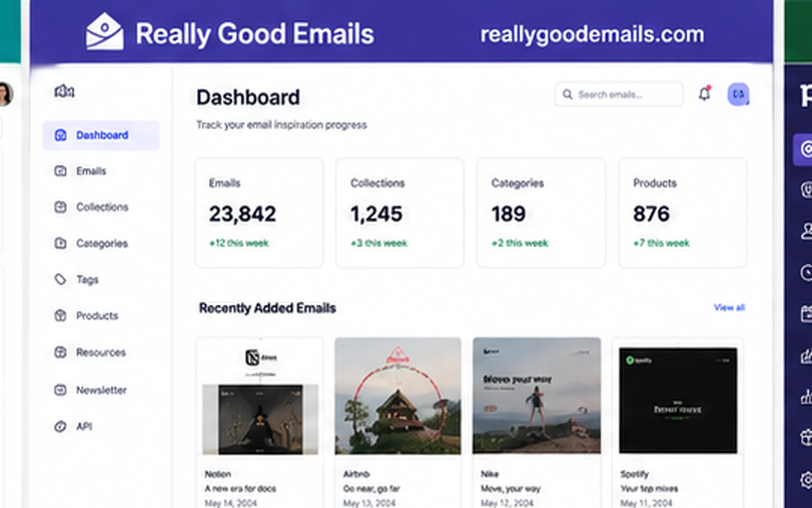Screen dimensions: 812x508
Task: Go to Newsletter in the sidebar
Action: tap(91, 390)
